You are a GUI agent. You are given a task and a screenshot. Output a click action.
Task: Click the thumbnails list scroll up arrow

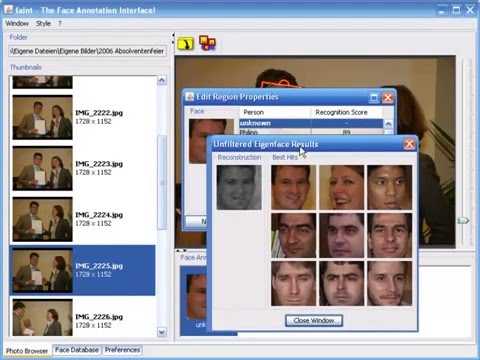162,80
